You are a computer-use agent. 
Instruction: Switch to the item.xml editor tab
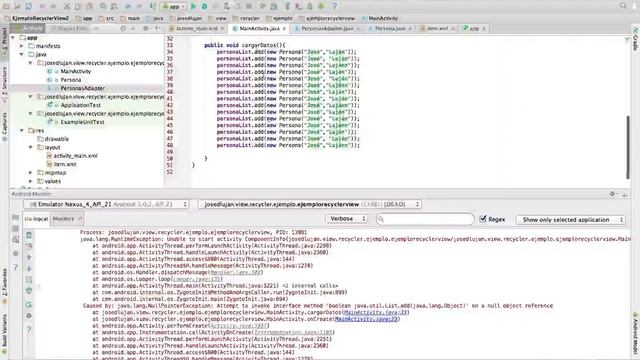(437, 29)
